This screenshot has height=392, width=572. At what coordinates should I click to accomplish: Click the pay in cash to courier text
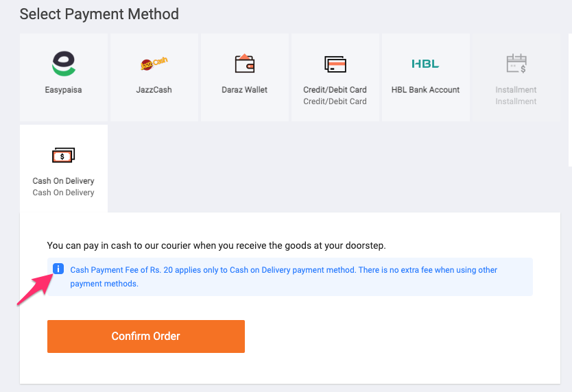click(x=216, y=245)
